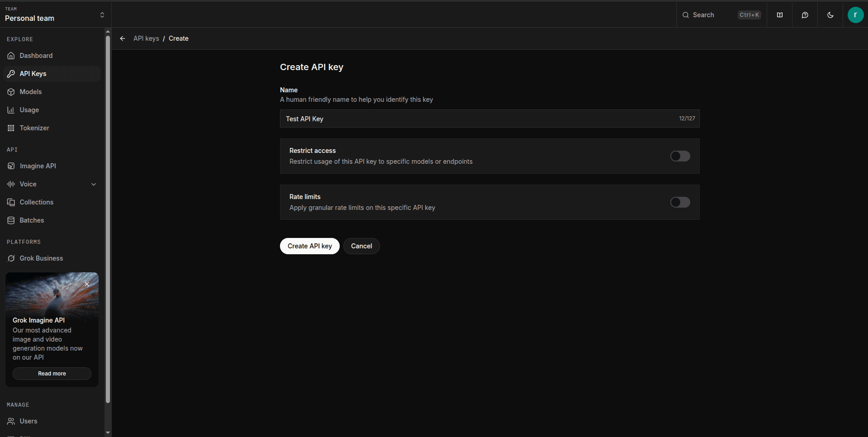Navigate to Collections in sidebar
The image size is (868, 437).
[37, 202]
